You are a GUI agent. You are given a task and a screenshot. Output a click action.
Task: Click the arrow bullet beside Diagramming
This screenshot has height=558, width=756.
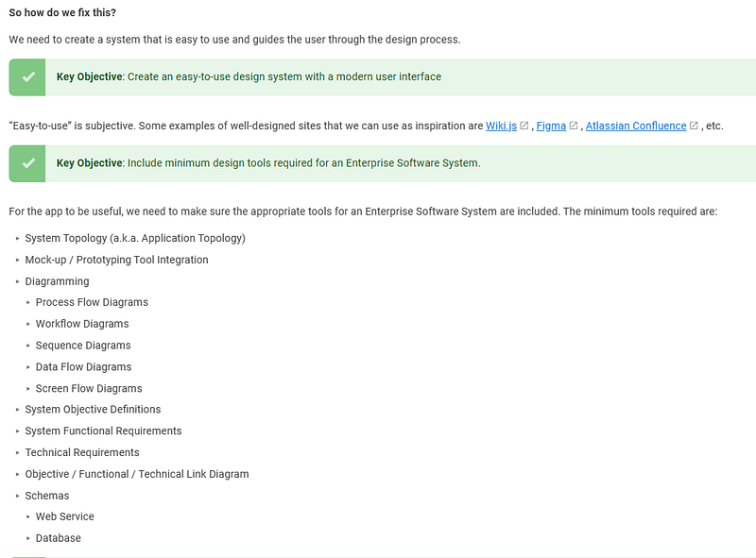17,281
